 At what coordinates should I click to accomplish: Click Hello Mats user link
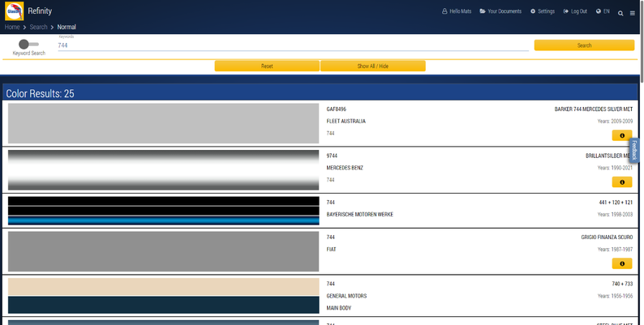[457, 11]
